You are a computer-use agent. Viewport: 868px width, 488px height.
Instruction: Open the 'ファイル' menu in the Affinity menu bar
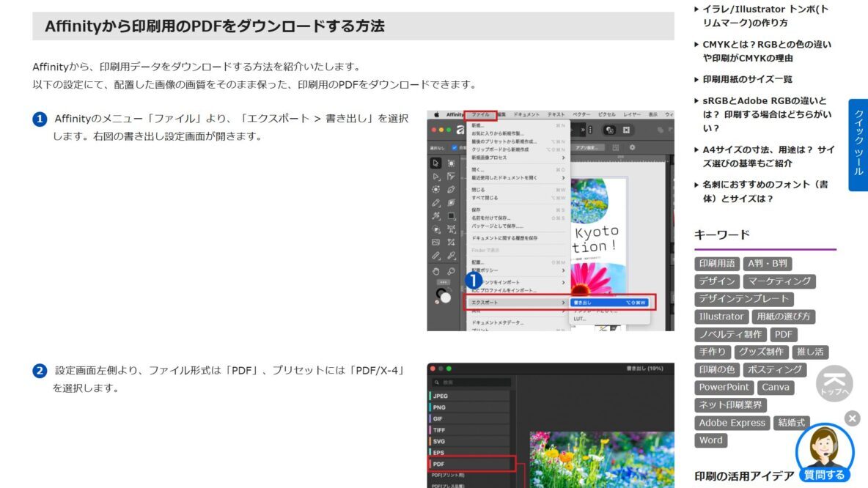tap(480, 115)
